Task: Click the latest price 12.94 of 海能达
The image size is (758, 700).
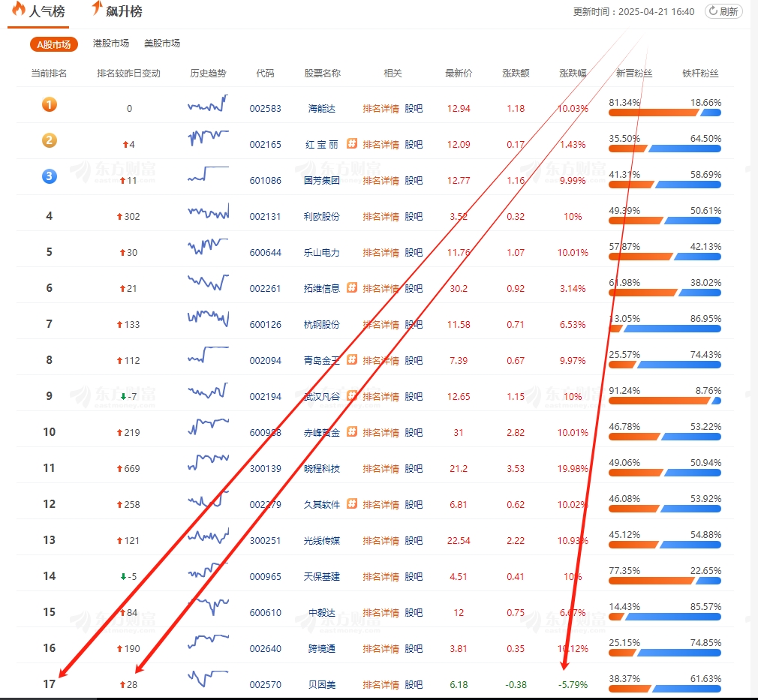Action: 459,109
